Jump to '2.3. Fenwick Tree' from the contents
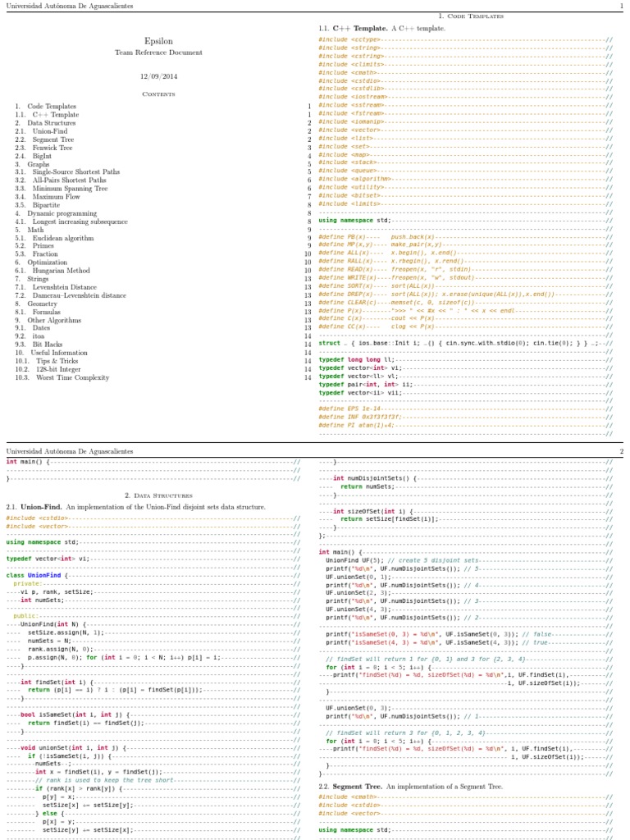630x840 pixels. click(x=43, y=148)
